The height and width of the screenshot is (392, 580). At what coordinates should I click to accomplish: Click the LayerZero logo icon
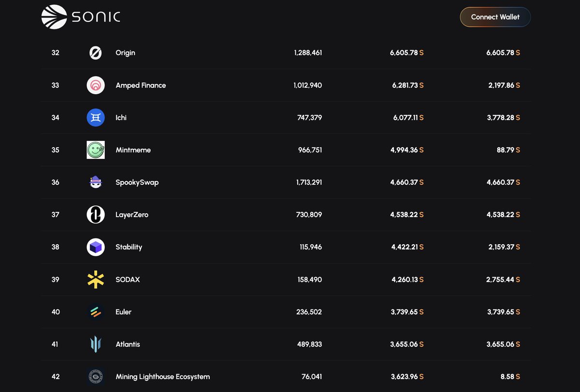coord(96,214)
